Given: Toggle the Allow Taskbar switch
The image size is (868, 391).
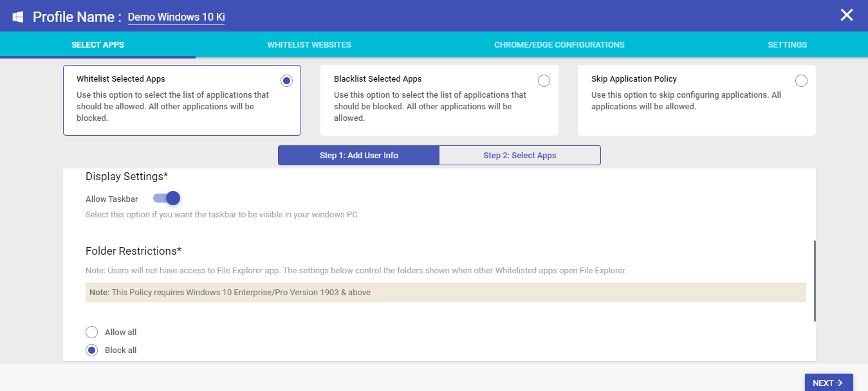Looking at the screenshot, I should click(x=167, y=198).
